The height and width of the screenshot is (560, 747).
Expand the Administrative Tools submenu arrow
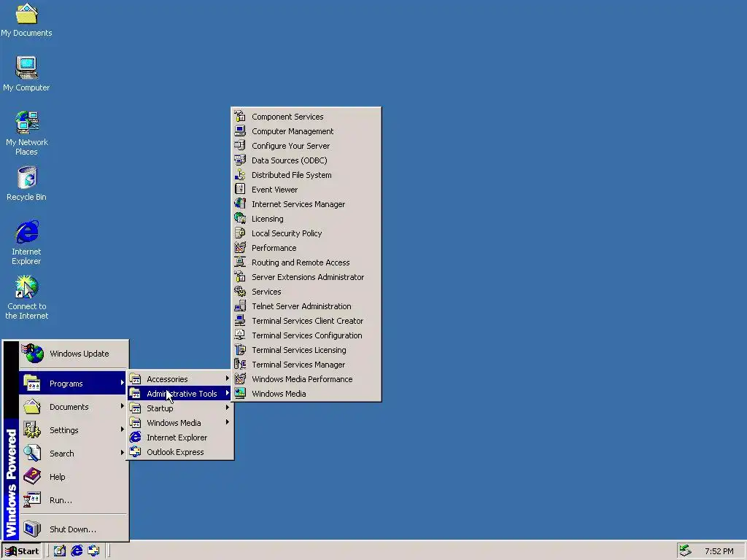(228, 393)
